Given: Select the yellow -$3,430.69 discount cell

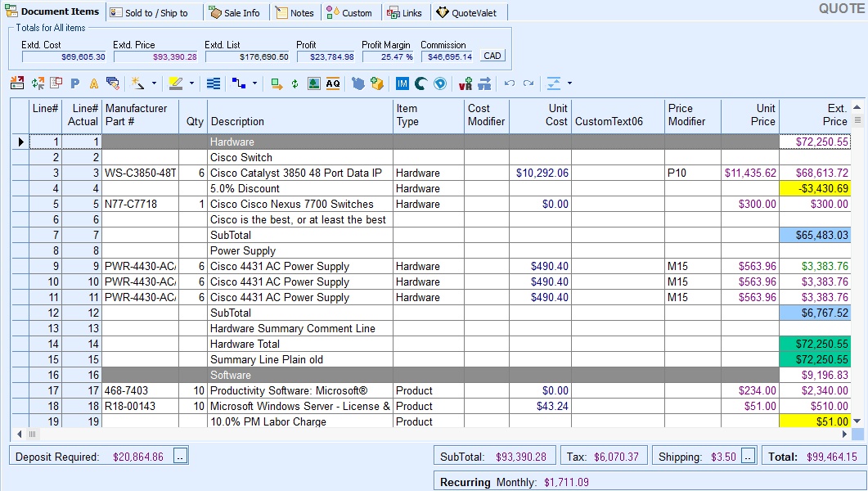Looking at the screenshot, I should pos(815,189).
